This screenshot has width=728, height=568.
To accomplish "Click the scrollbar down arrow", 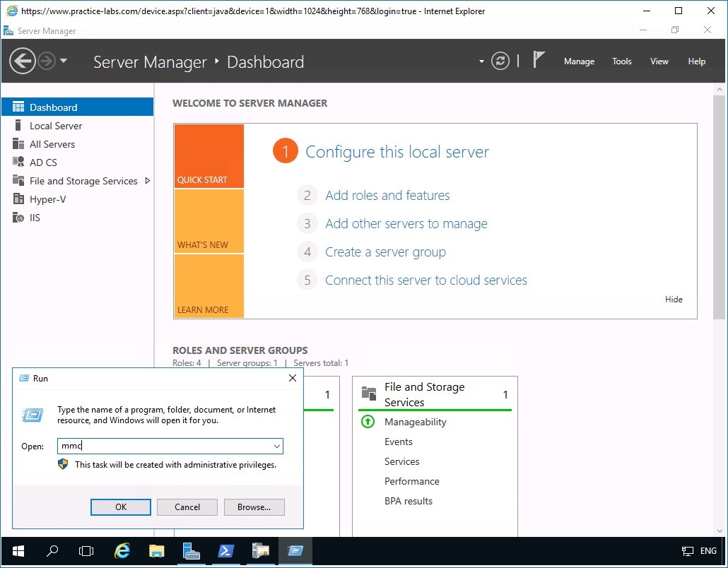I will pos(720,531).
